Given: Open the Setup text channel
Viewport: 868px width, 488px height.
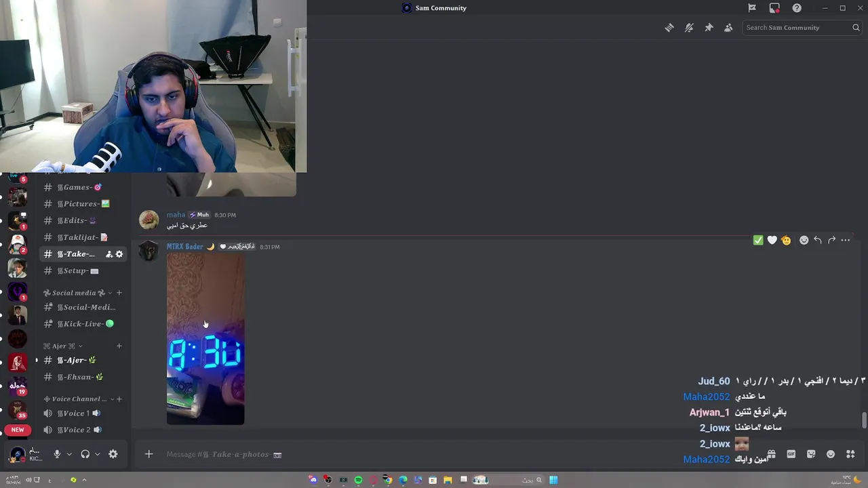Looking at the screenshot, I should (84, 270).
